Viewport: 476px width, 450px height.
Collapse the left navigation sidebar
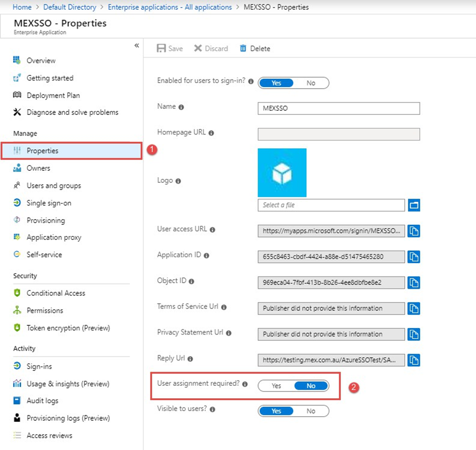coord(136,46)
